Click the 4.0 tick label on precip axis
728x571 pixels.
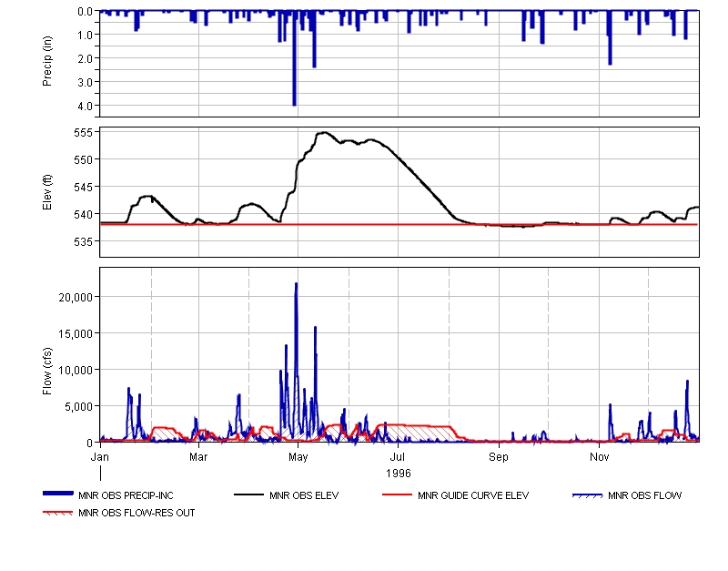(x=86, y=106)
